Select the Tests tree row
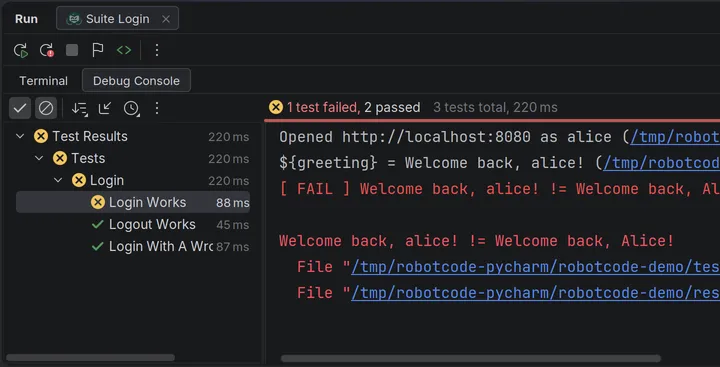The height and width of the screenshot is (367, 720). (133, 158)
